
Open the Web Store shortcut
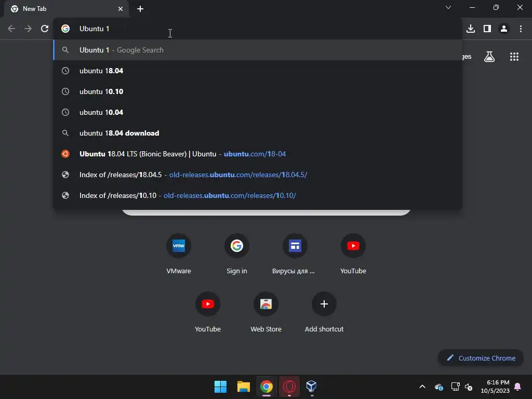coord(266,312)
